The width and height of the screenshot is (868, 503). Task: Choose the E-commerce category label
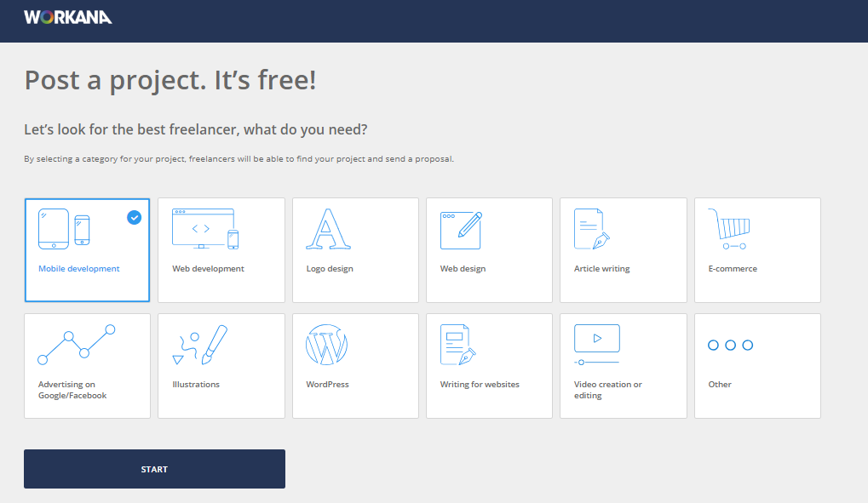click(732, 269)
